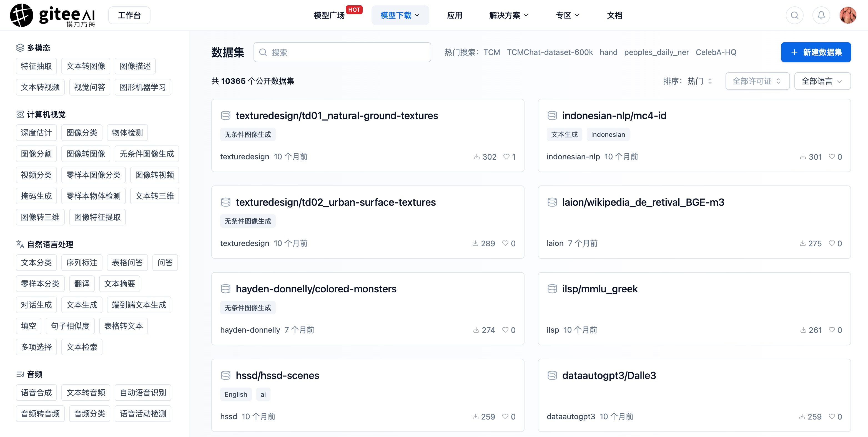
Task: Click the English tag on hssd-scenes card
Action: (236, 394)
